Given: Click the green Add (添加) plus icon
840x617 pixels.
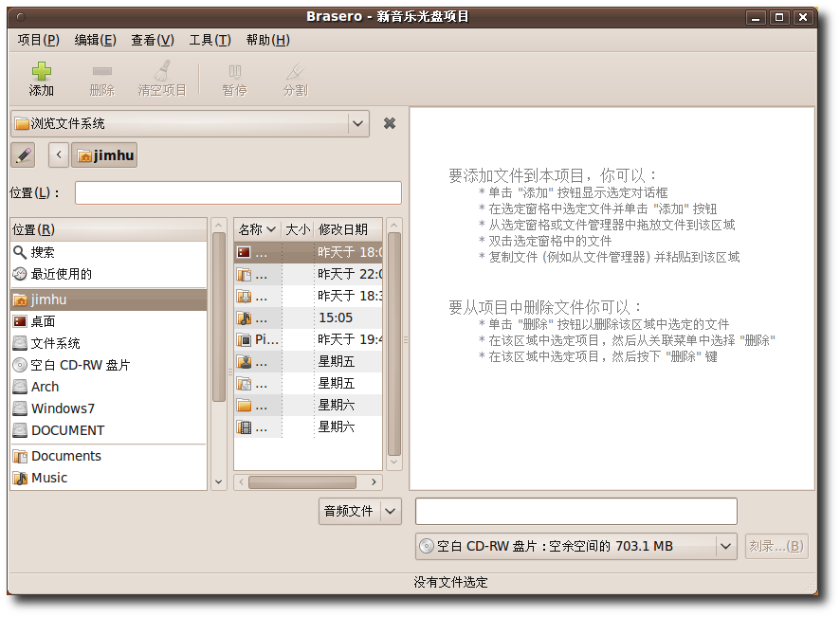Looking at the screenshot, I should [42, 71].
